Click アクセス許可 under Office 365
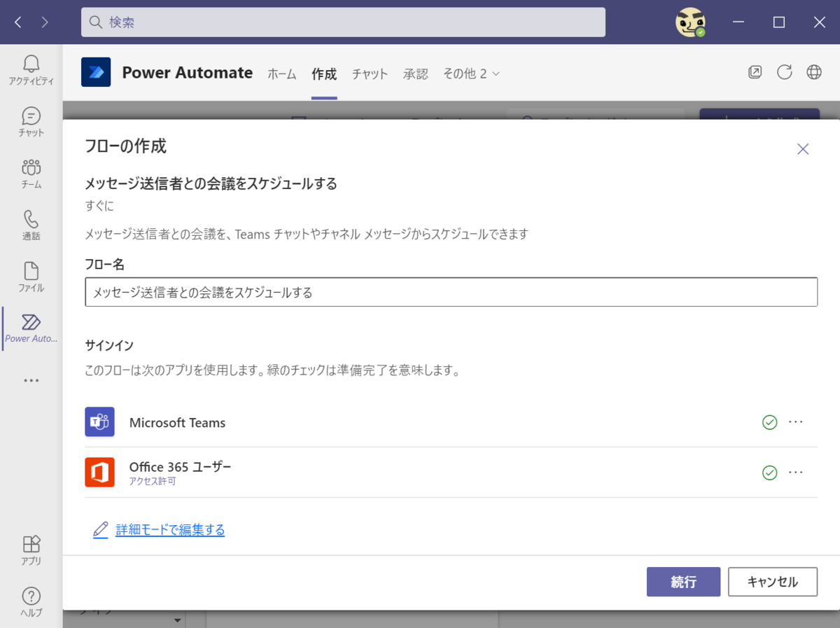840x628 pixels. pyautogui.click(x=152, y=482)
